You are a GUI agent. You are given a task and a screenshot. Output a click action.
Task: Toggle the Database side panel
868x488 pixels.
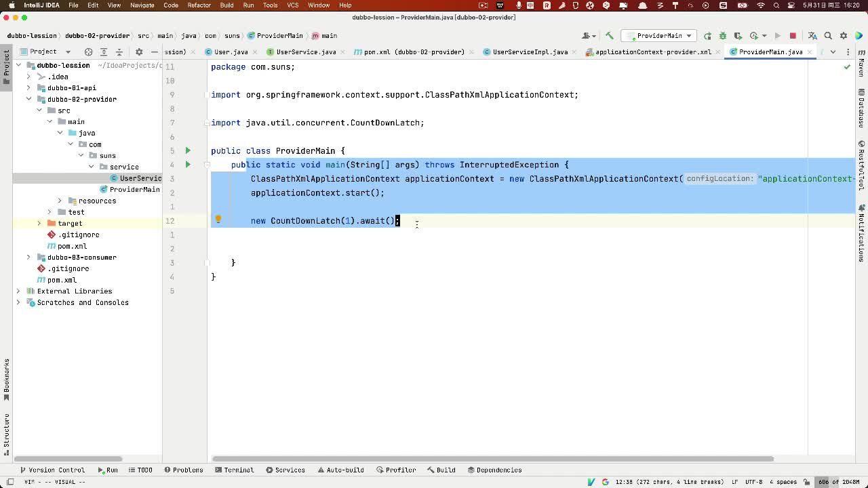tap(861, 108)
